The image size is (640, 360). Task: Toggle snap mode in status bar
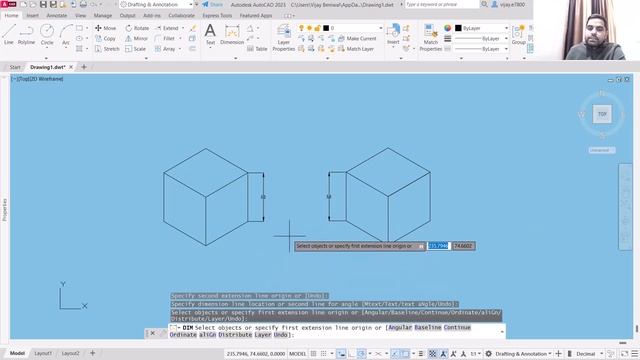click(324, 353)
